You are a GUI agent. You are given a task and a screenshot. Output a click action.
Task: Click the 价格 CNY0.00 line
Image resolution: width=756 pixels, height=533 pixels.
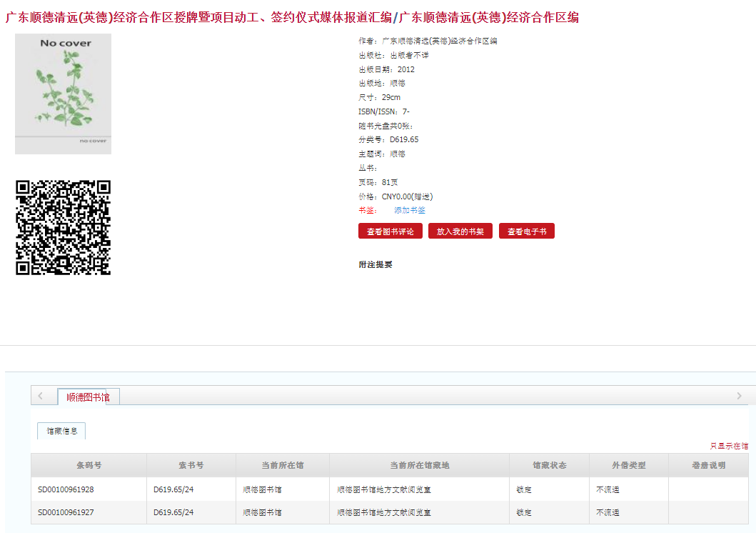395,196
